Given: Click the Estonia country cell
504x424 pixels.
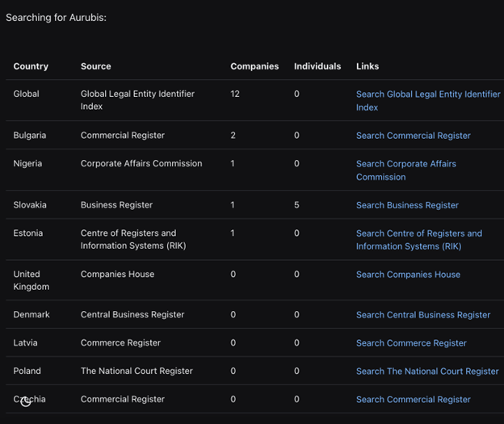Looking at the screenshot, I should coord(28,233).
